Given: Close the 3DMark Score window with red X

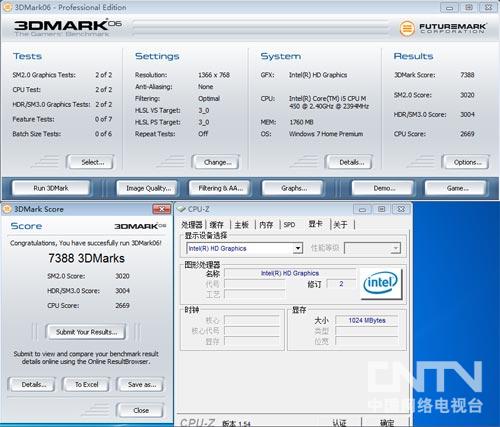Looking at the screenshot, I should click(162, 209).
